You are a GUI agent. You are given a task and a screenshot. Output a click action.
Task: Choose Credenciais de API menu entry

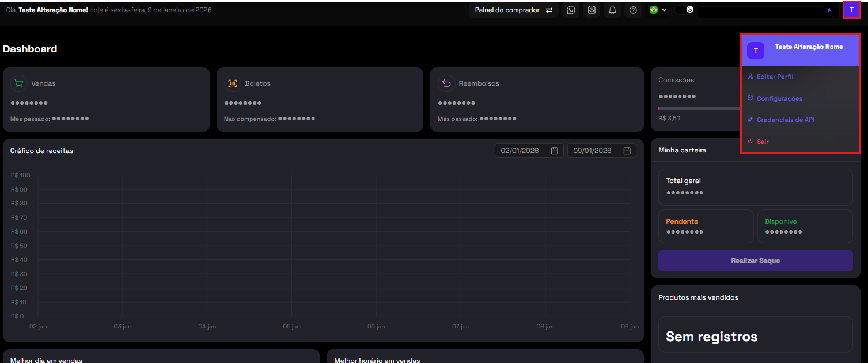tap(785, 120)
